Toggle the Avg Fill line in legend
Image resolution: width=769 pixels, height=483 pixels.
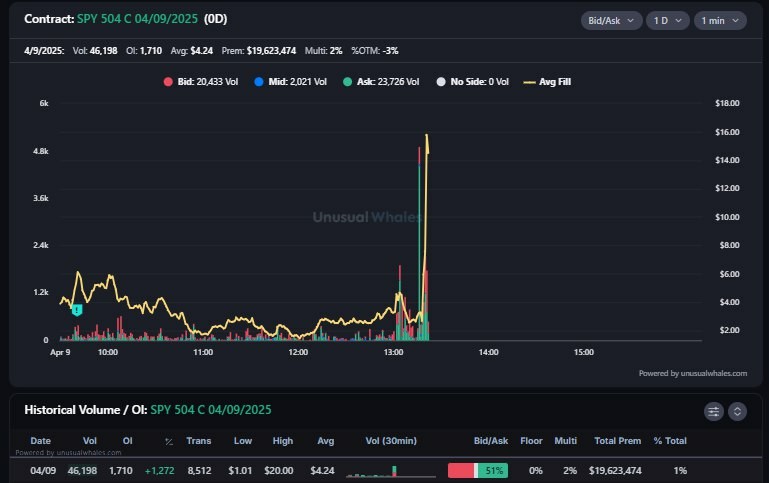coord(547,82)
